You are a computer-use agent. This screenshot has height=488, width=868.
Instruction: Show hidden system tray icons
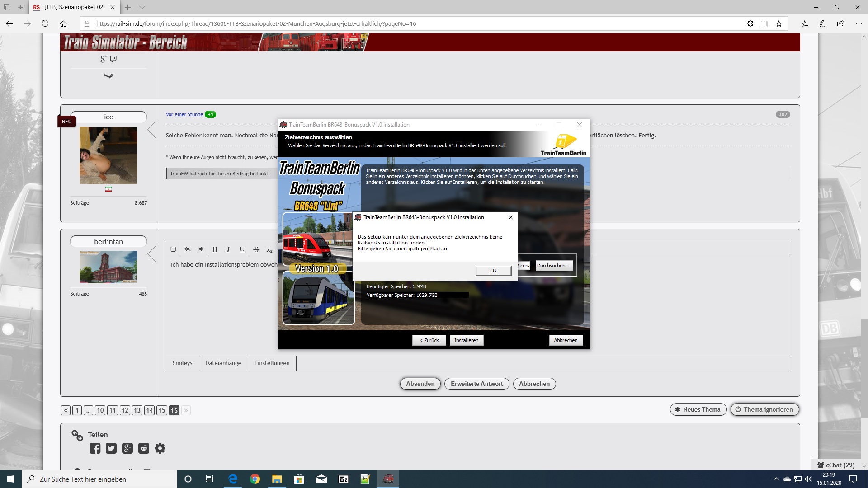776,479
